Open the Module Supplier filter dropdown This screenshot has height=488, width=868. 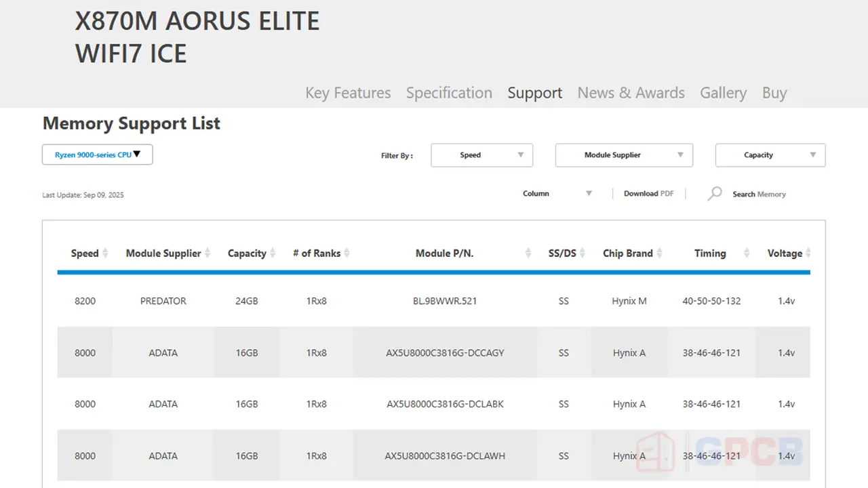624,155
